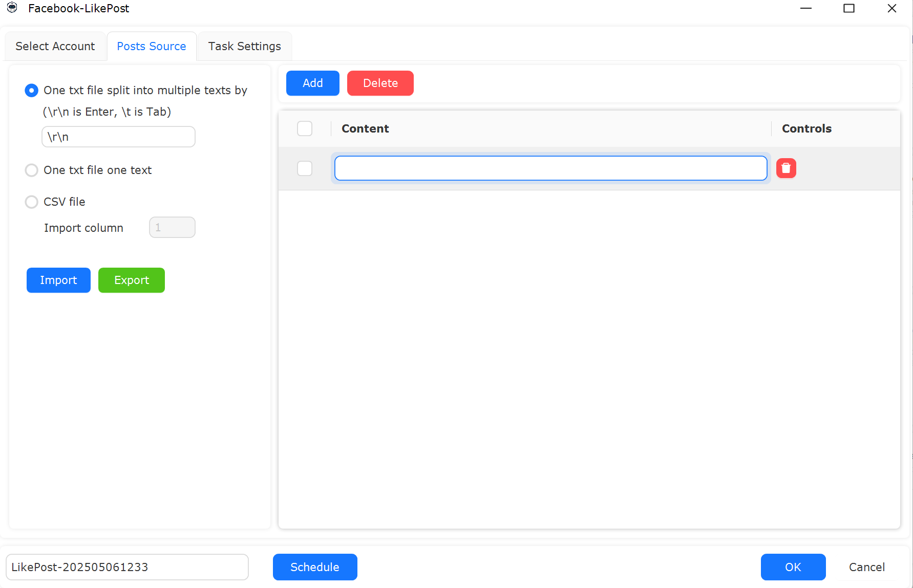Click the Facebook-LikePost app icon in title bar
Screen dimensions: 913x588
[12, 8]
